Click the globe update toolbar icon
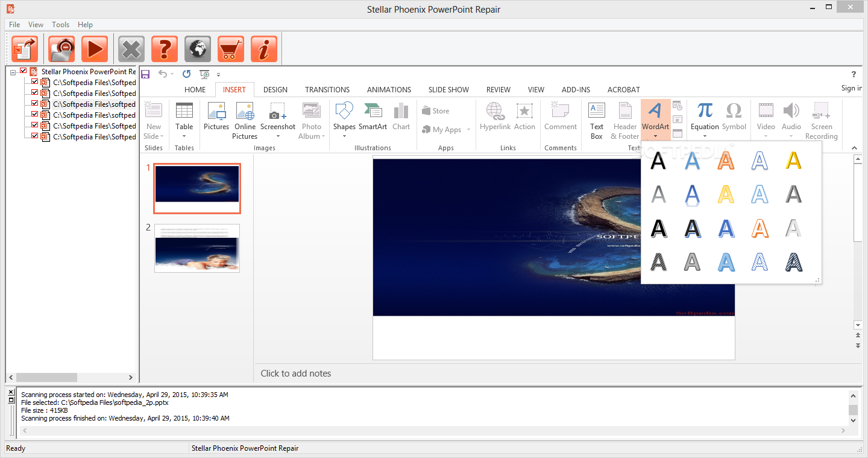Viewport: 868px width, 458px height. [198, 49]
